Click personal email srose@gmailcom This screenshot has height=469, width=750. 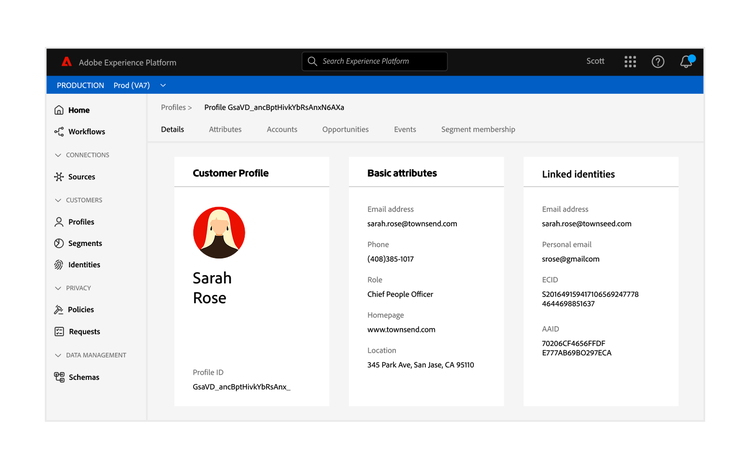point(571,259)
